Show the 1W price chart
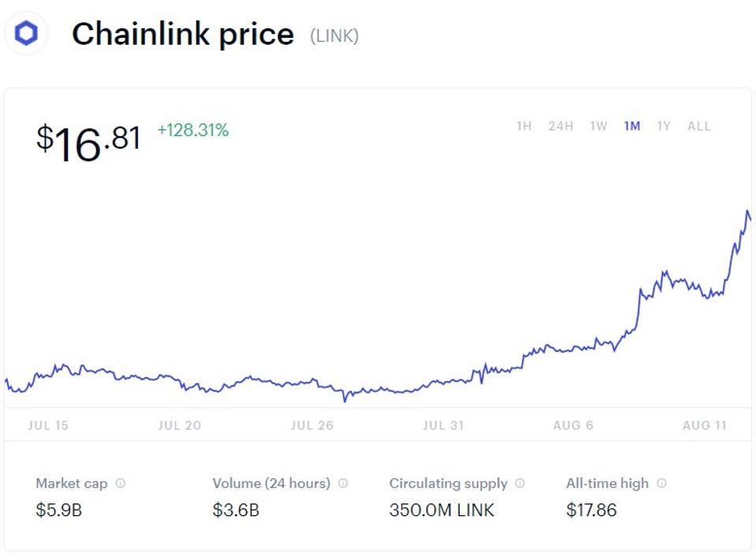 point(598,126)
